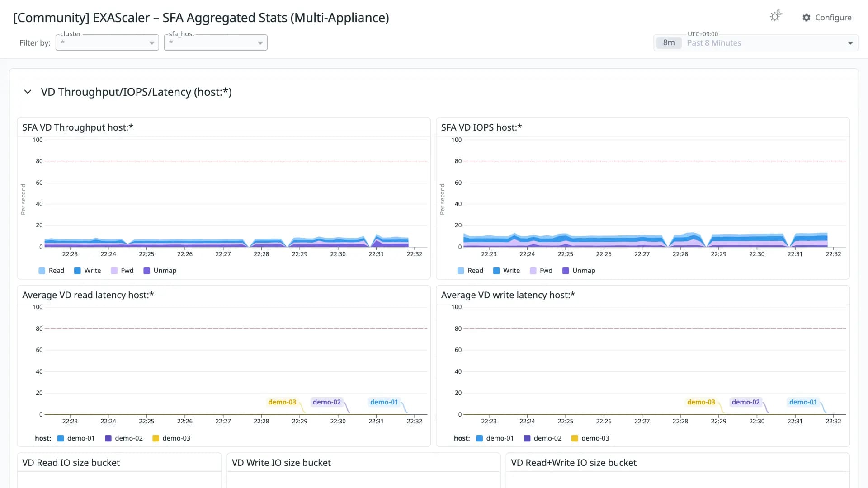Click the VD Read+Write IO size bucket title
This screenshot has width=868, height=488.
[x=574, y=463]
